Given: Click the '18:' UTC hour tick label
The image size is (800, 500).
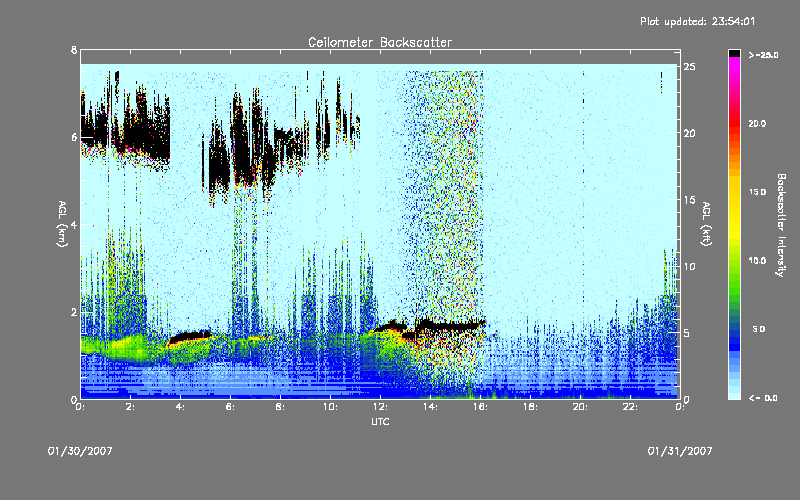Looking at the screenshot, I should (531, 407).
